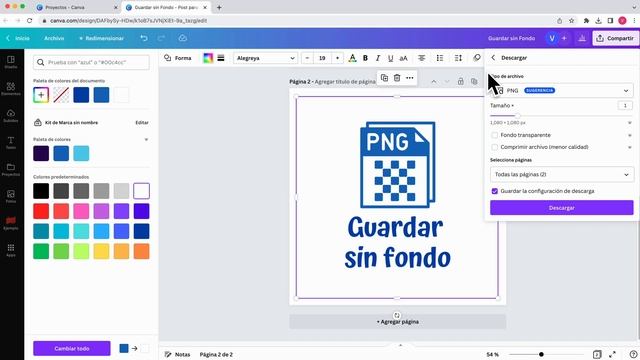This screenshot has height=360, width=640.
Task: Click the Compartir button
Action: click(x=615, y=38)
